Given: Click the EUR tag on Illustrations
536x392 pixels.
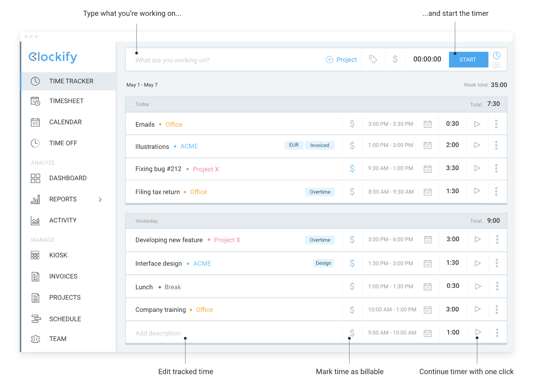Looking at the screenshot, I should 294,145.
